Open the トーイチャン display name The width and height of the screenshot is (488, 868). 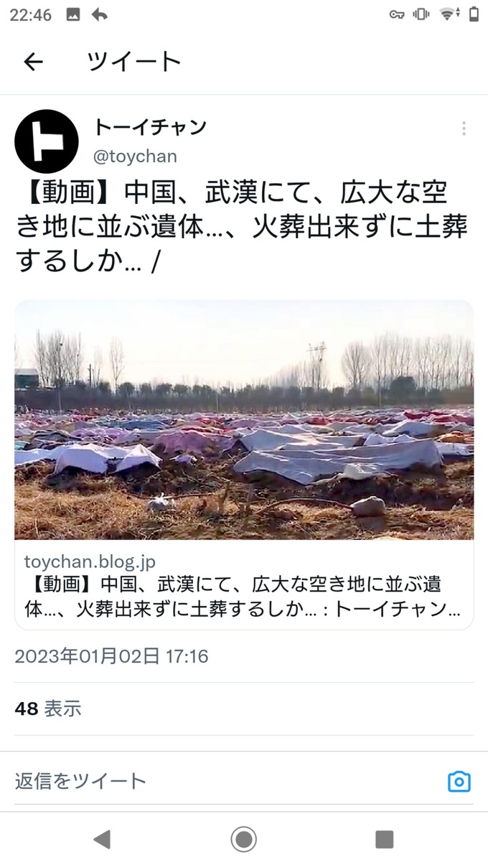pyautogui.click(x=150, y=128)
